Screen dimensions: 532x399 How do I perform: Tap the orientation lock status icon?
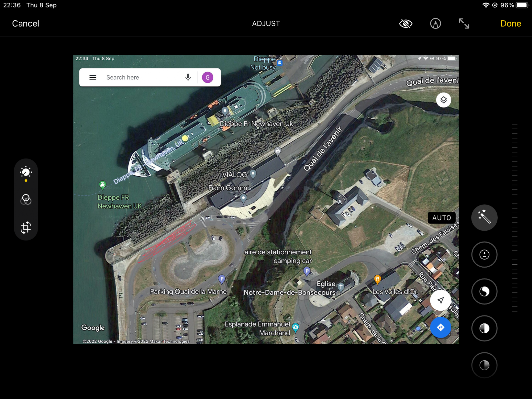click(x=495, y=5)
